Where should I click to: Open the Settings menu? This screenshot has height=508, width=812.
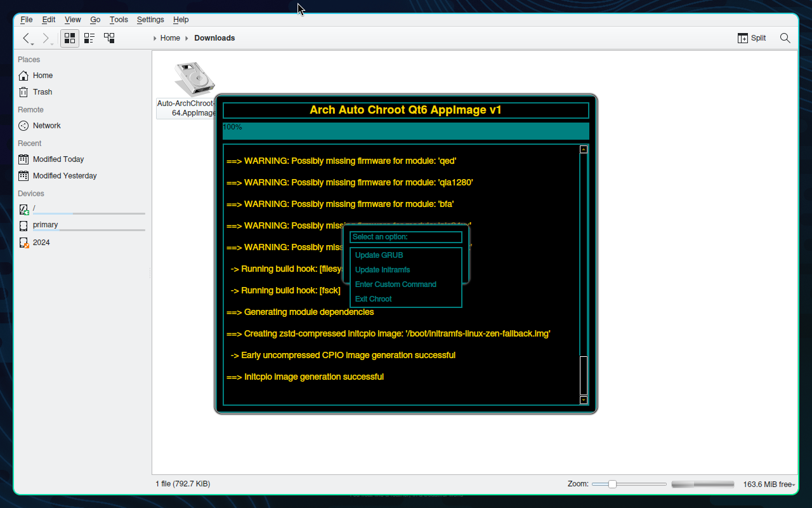point(150,20)
